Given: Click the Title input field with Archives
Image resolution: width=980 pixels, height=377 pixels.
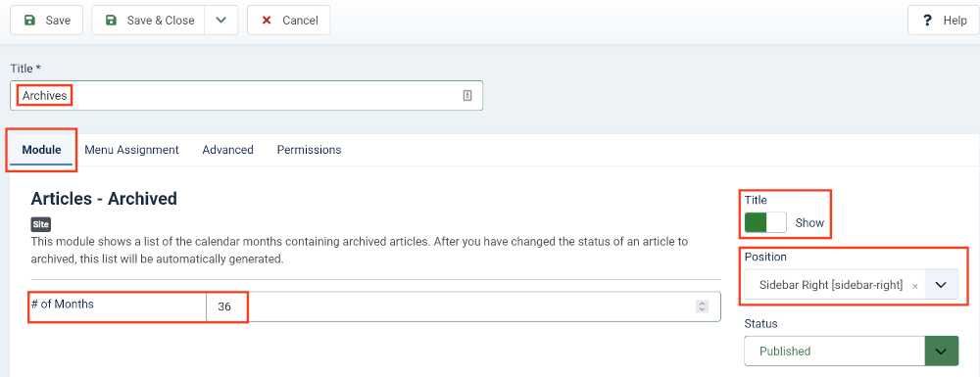Looking at the screenshot, I should tap(246, 96).
